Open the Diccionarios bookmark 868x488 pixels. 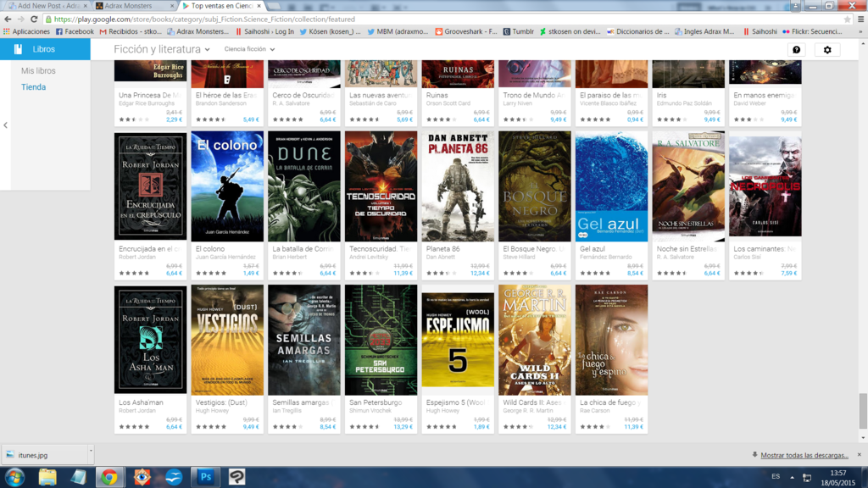[x=637, y=31]
